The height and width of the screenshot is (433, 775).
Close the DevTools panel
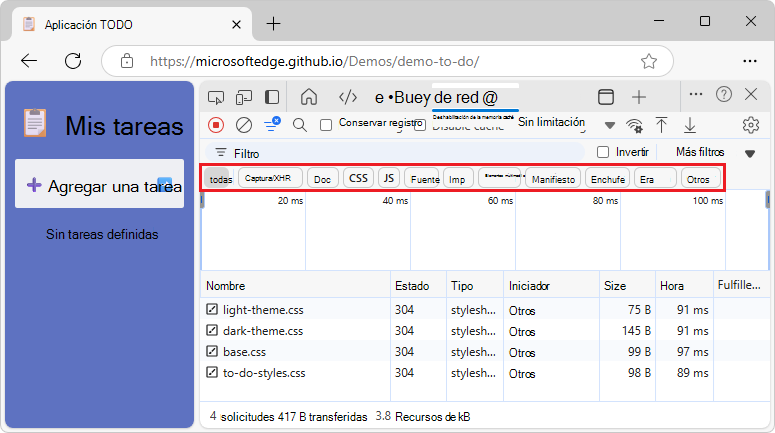tap(751, 94)
